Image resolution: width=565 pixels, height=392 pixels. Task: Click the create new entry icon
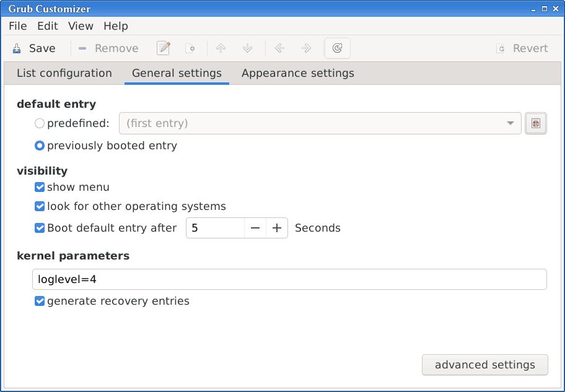pyautogui.click(x=190, y=48)
